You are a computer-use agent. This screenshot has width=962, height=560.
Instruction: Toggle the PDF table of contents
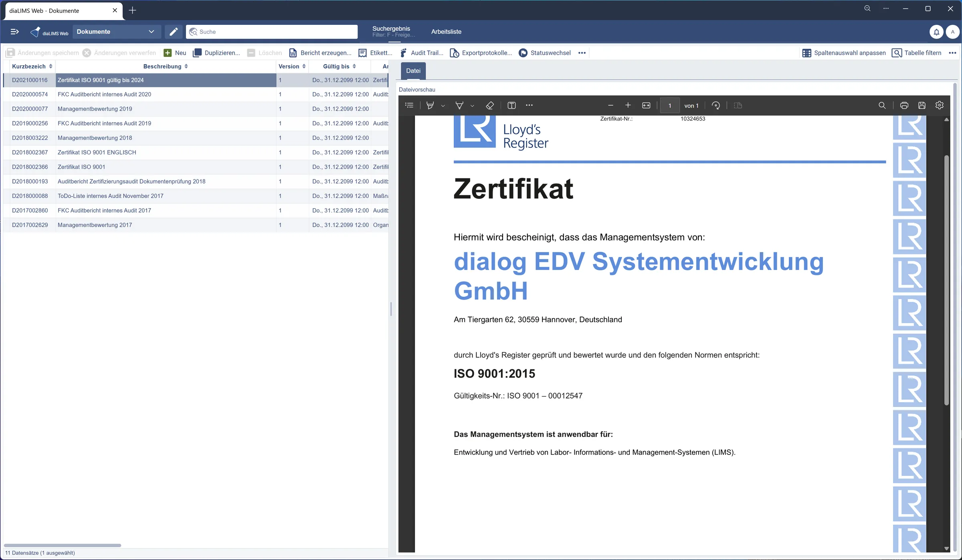point(409,105)
